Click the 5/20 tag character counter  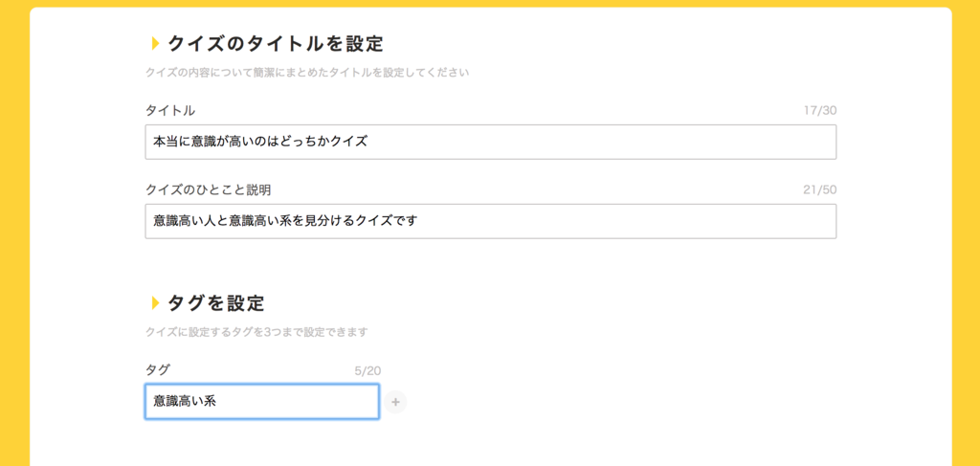click(x=367, y=371)
